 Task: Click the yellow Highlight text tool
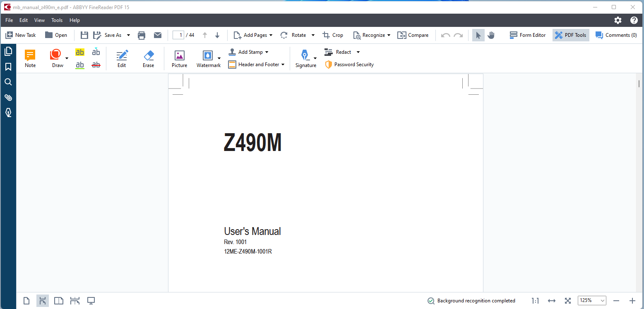tap(80, 52)
